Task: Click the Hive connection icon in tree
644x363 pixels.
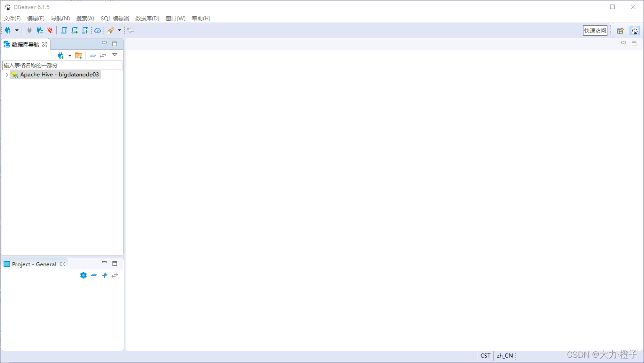Action: coord(14,75)
